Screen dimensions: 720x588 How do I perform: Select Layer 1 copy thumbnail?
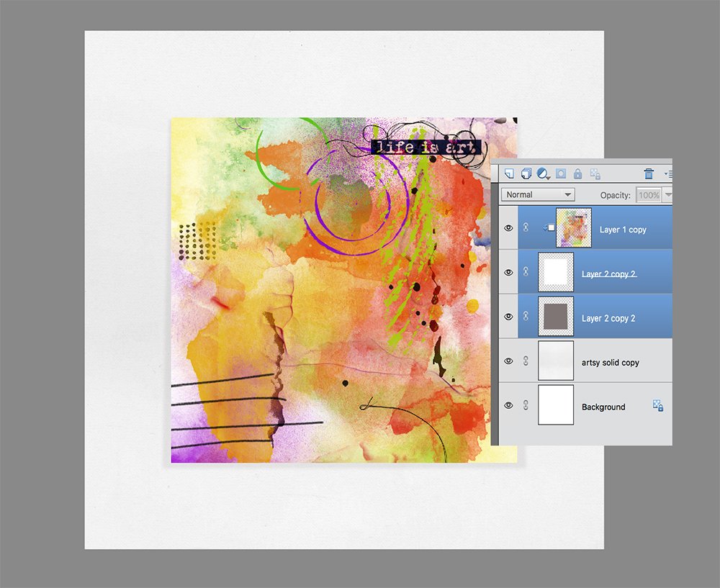pos(574,227)
